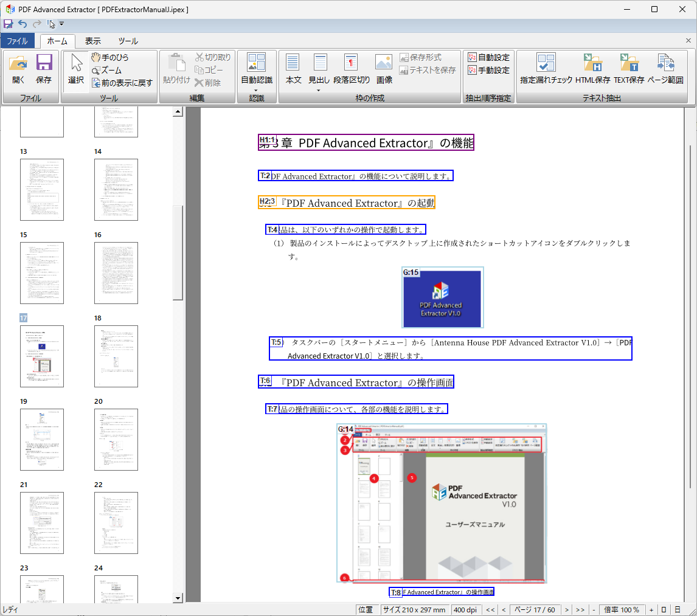Open ページ範囲 page range
Viewport: 697px width, 616px height.
tap(665, 69)
